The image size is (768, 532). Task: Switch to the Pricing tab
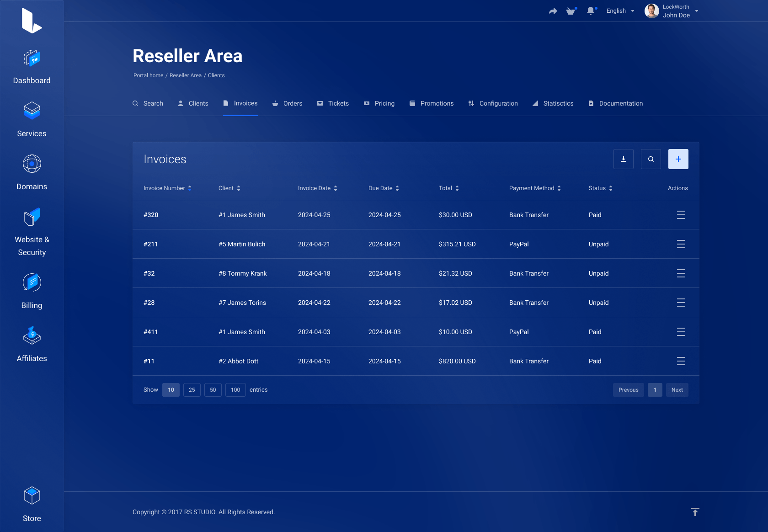click(379, 103)
